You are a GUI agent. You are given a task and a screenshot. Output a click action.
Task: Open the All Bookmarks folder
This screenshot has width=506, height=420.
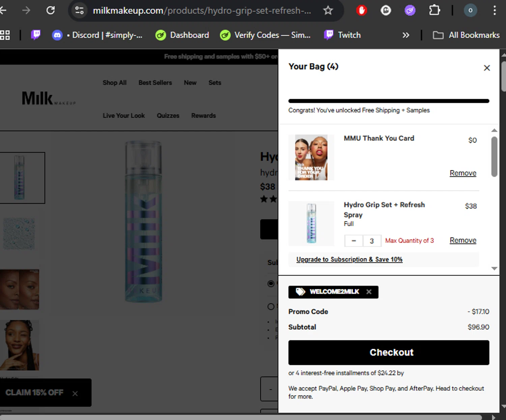(466, 35)
